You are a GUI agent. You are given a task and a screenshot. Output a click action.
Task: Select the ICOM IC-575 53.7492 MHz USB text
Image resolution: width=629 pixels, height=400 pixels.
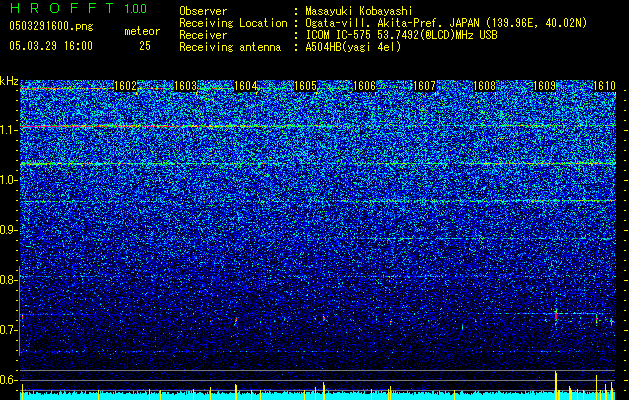click(x=401, y=35)
